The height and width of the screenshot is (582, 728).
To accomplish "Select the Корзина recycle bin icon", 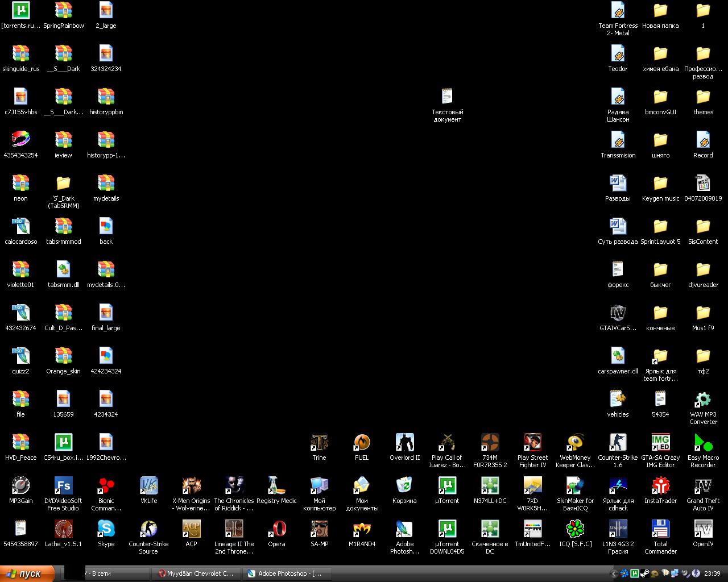I will pyautogui.click(x=404, y=485).
